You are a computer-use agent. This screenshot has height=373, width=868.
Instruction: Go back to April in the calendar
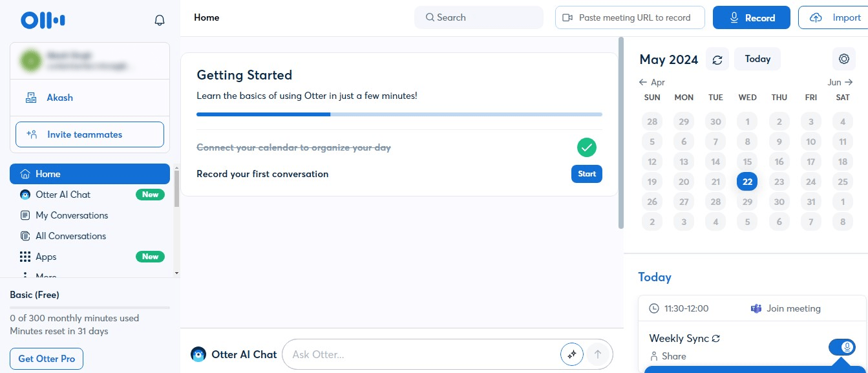tap(652, 82)
